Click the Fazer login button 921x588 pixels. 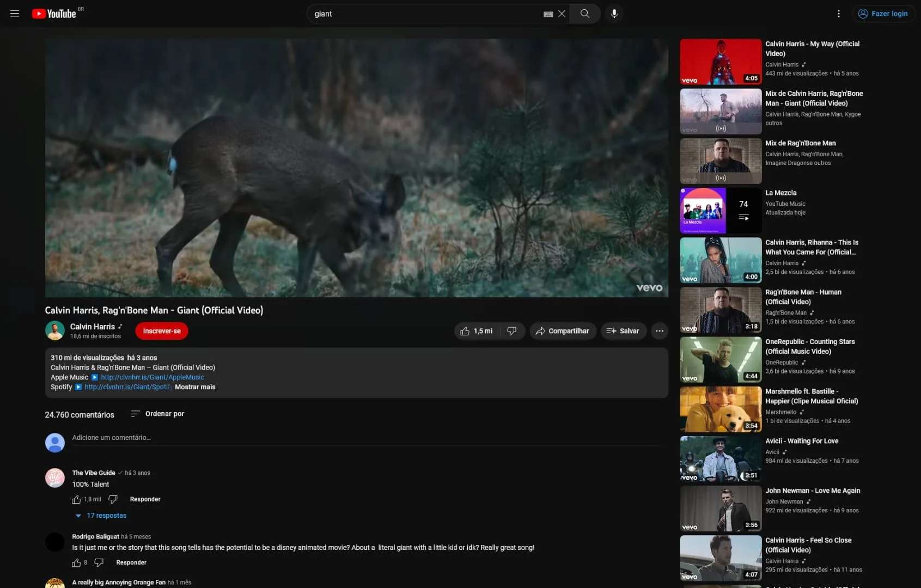pos(883,14)
